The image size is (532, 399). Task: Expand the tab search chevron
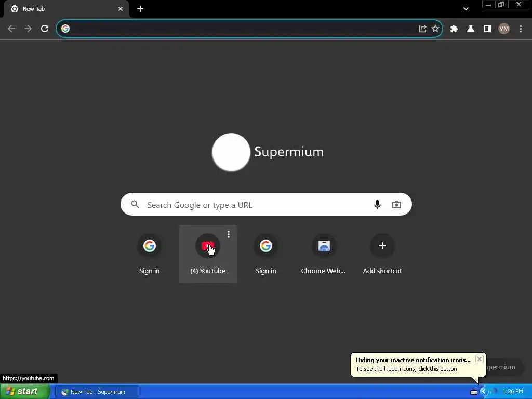[466, 9]
